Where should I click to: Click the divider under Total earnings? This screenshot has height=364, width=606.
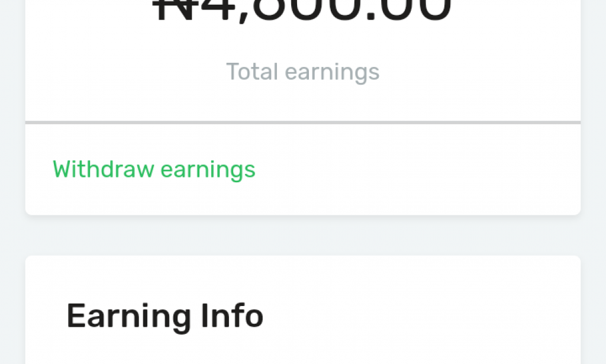(303, 121)
